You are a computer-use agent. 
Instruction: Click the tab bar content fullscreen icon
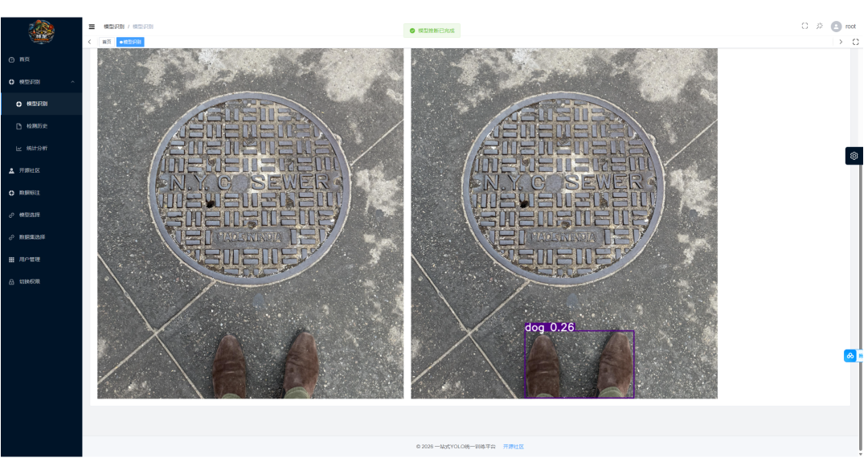(855, 42)
